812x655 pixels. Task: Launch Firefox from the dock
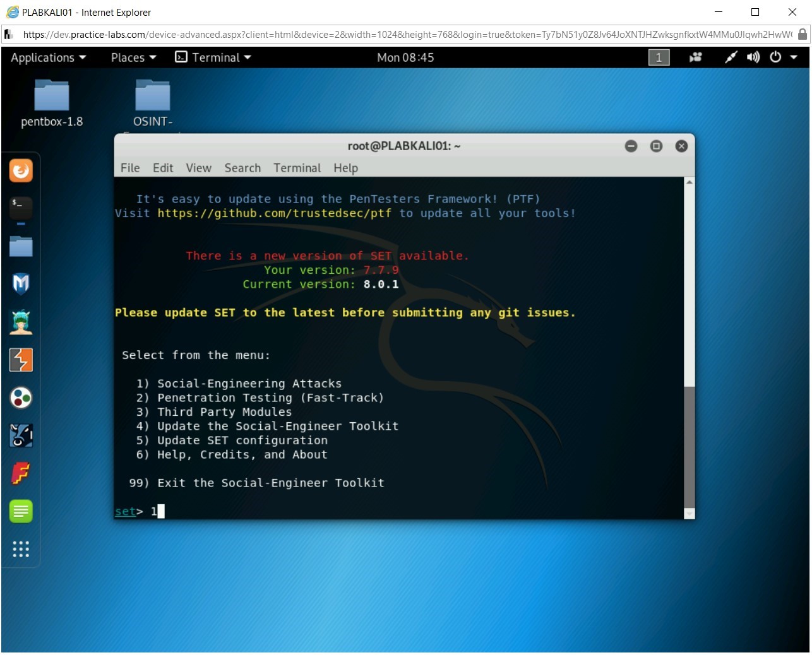point(21,170)
